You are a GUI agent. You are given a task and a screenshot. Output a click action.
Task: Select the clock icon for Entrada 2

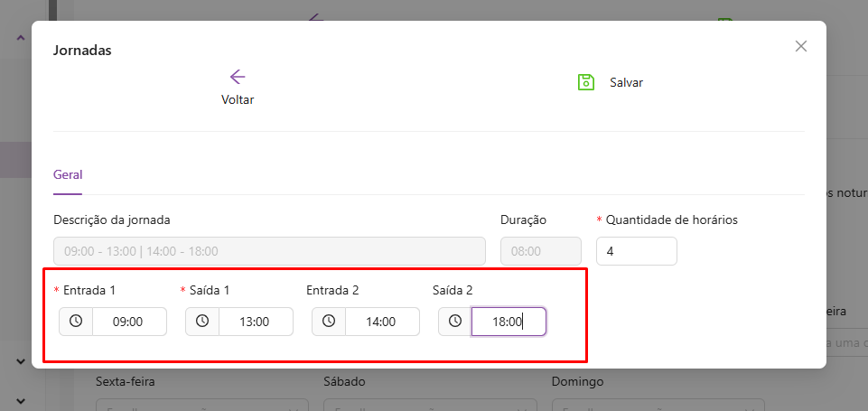329,322
